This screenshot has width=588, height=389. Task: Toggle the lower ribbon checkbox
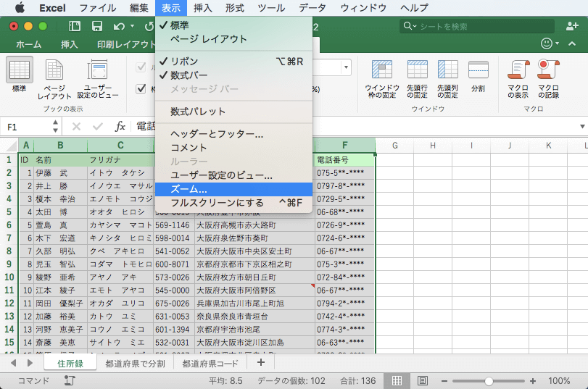141,89
